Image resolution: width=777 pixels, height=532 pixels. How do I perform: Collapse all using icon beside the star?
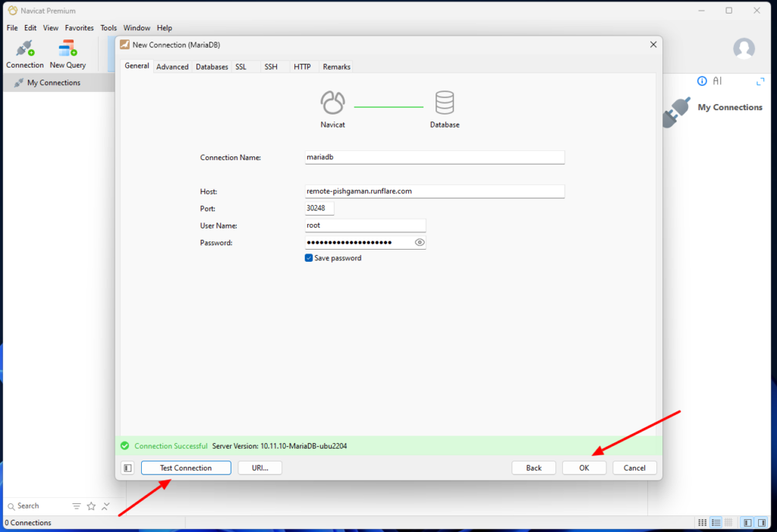click(x=105, y=505)
